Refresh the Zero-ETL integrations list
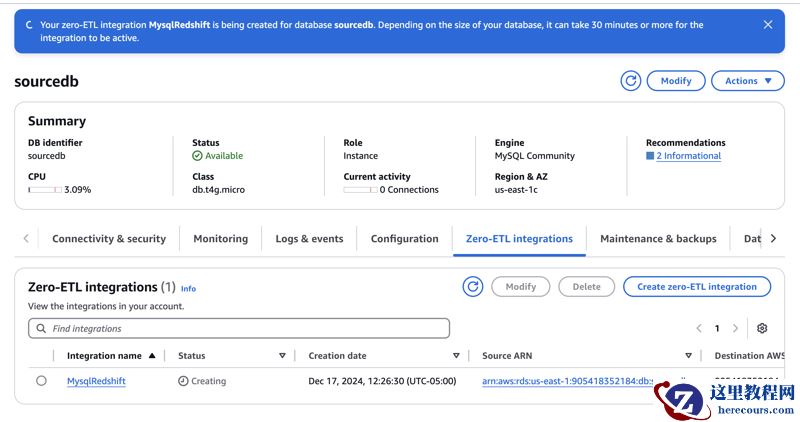Viewport: 800px width, 422px height. point(472,287)
